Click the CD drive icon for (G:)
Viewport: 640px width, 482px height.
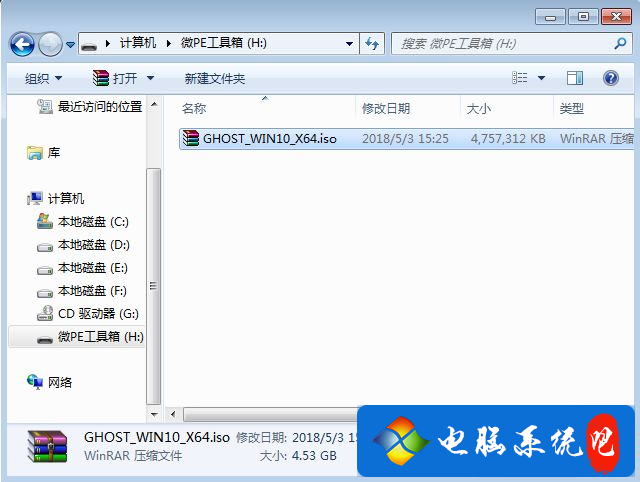[44, 313]
